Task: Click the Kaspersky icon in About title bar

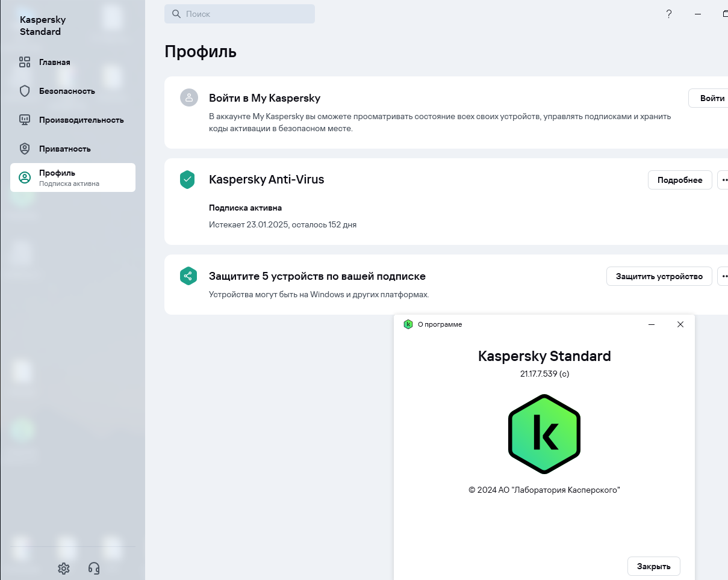Action: [408, 324]
